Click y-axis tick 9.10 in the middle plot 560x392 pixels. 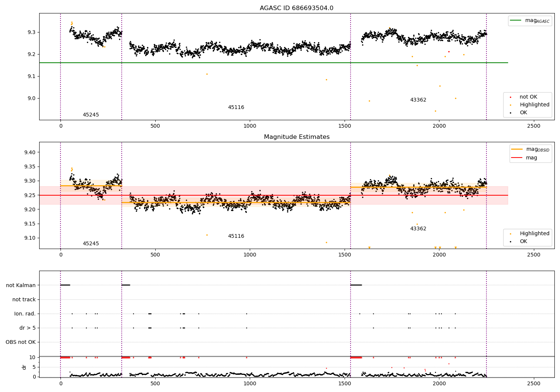(x=30, y=238)
